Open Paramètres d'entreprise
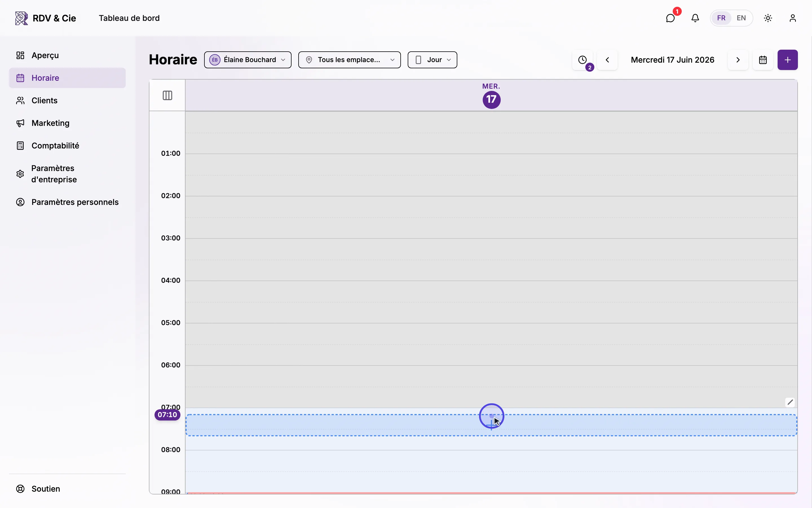The height and width of the screenshot is (508, 812). (x=67, y=174)
